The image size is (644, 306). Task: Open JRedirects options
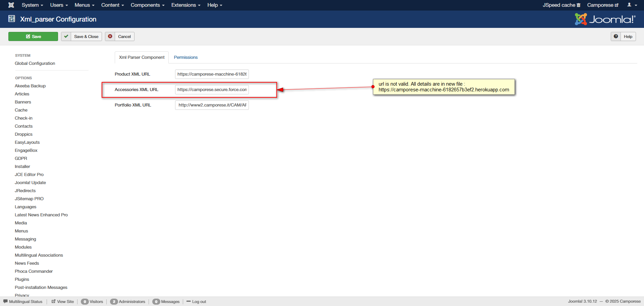pos(25,191)
